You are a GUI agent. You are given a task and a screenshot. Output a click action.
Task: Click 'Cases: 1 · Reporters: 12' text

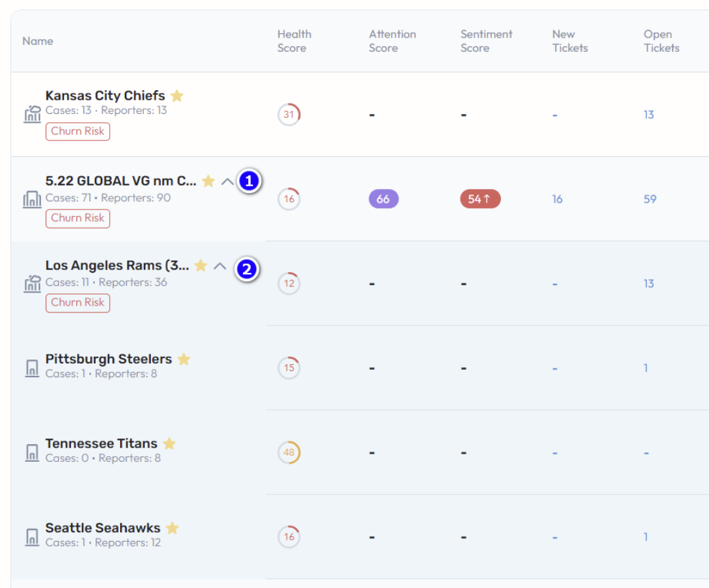(x=103, y=543)
